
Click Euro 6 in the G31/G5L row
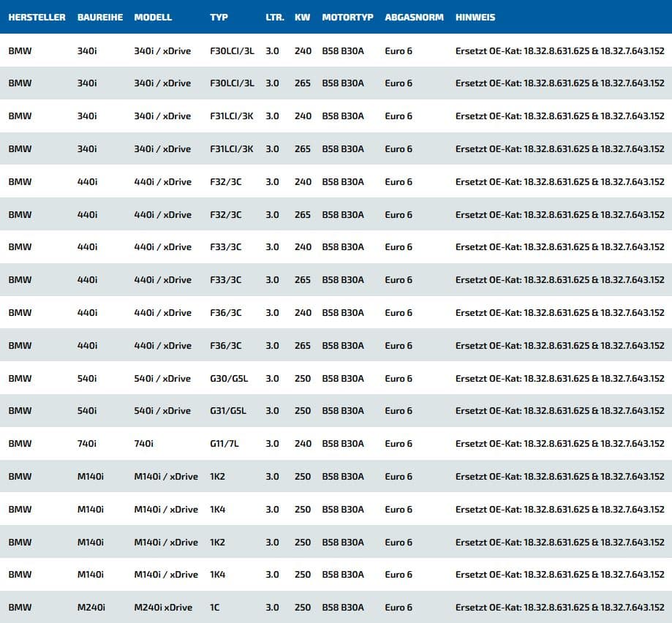(399, 410)
